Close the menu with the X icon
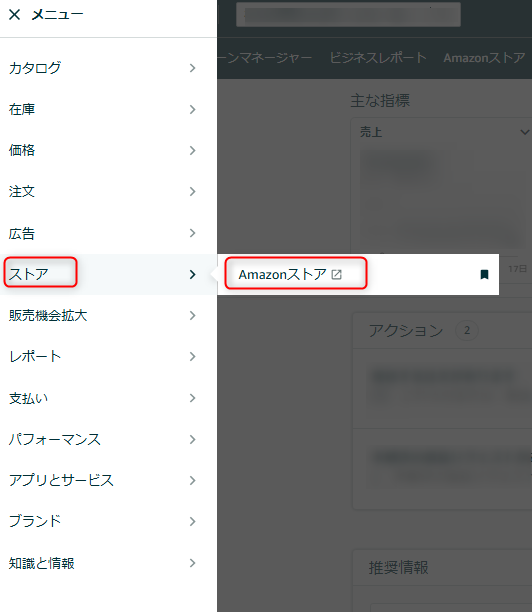 click(14, 15)
